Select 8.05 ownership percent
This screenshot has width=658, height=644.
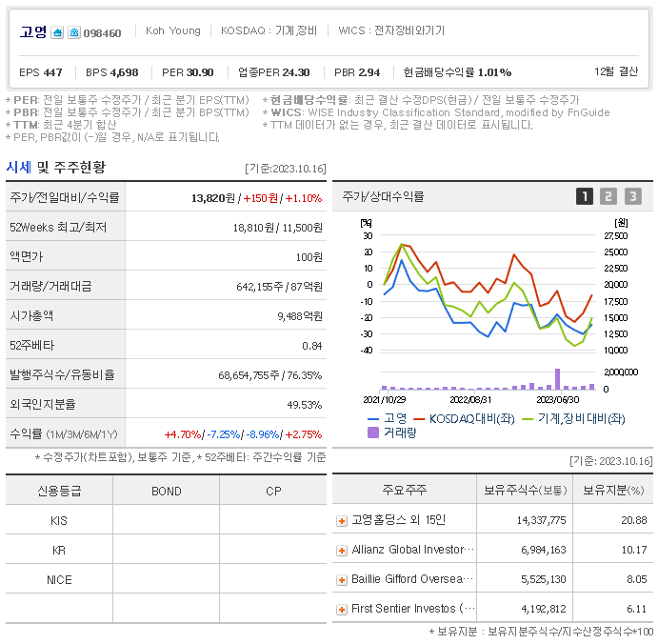(x=637, y=580)
